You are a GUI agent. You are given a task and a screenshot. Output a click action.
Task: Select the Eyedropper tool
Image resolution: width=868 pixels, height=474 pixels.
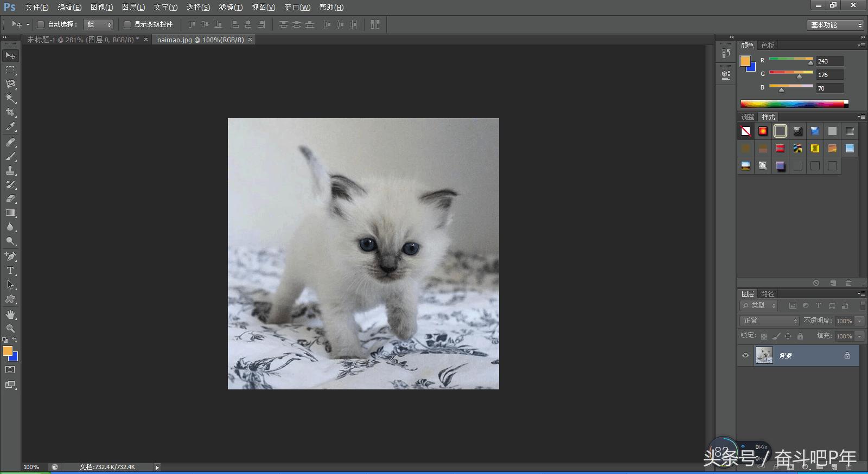(x=10, y=127)
